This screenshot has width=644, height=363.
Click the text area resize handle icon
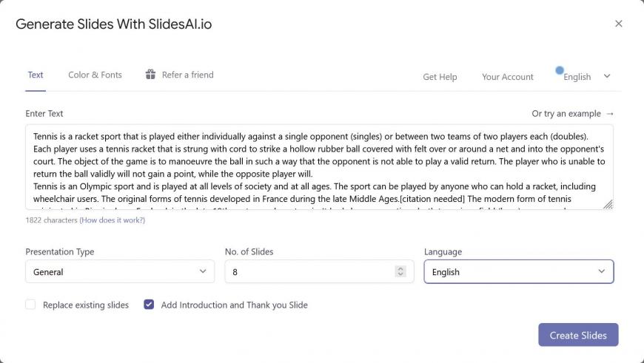pos(608,204)
